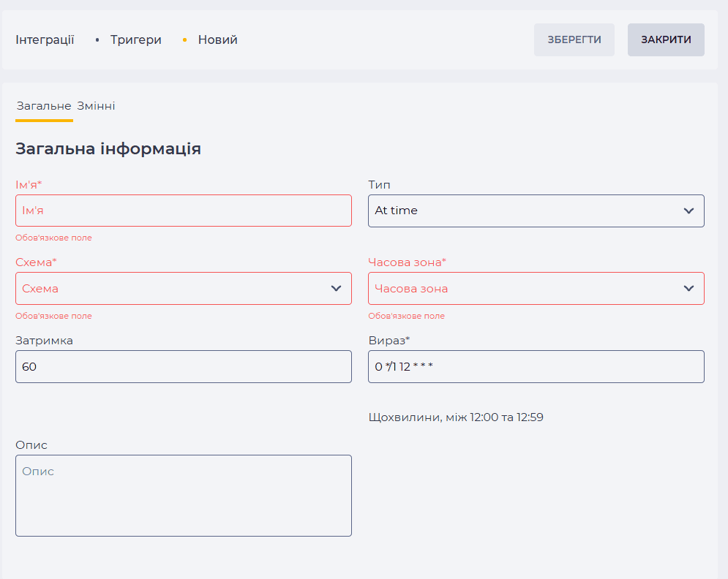Click the Обов'язкове поле error under Схема
728x579 pixels.
click(x=53, y=316)
